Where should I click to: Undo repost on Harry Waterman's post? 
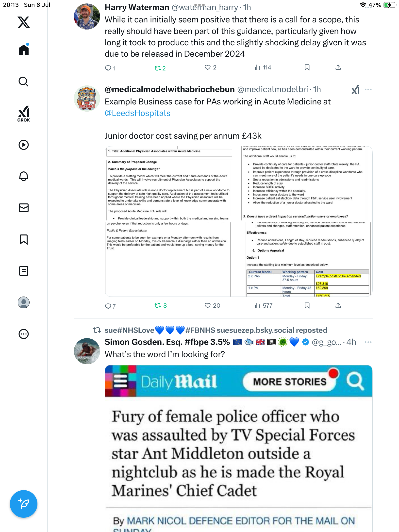point(160,68)
